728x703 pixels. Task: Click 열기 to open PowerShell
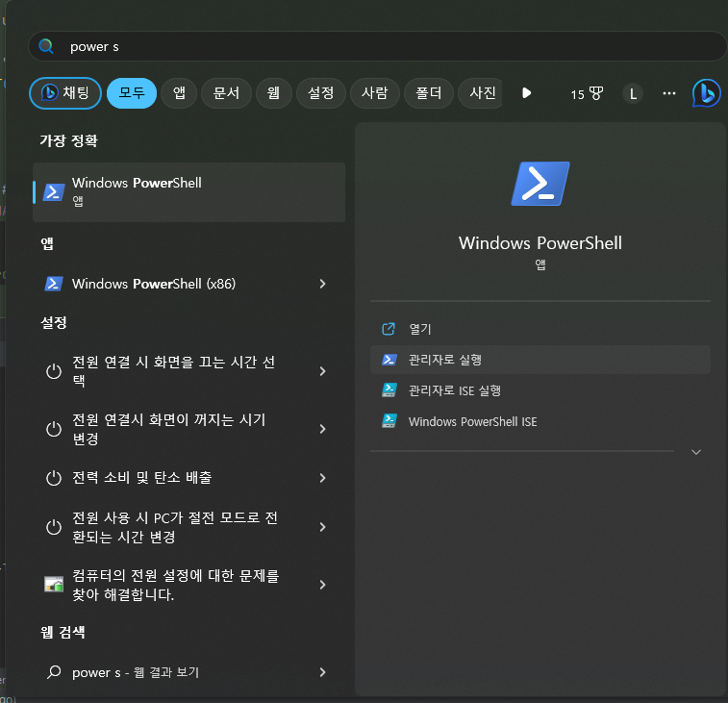pyautogui.click(x=540, y=329)
